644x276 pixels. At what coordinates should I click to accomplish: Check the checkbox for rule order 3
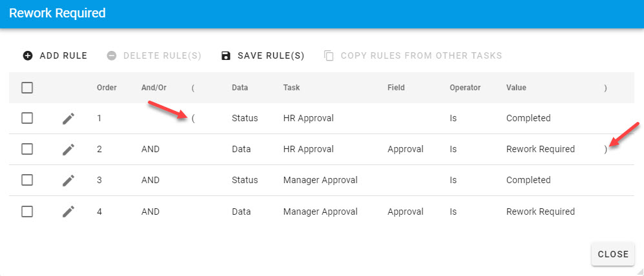coord(27,181)
